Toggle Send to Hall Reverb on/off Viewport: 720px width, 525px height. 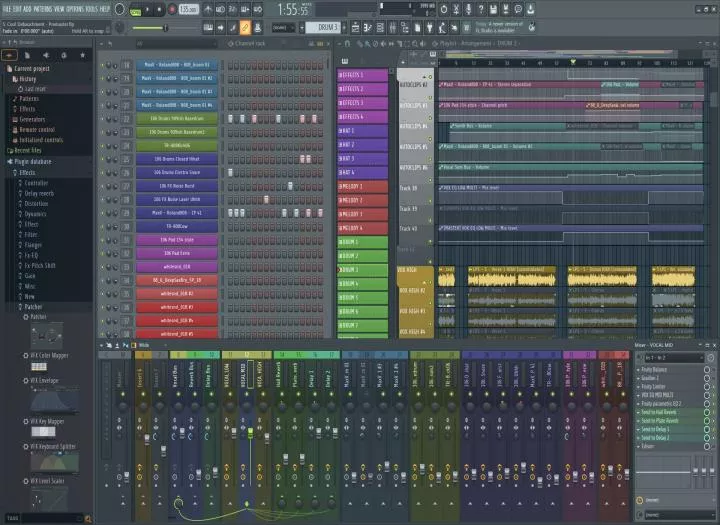click(707, 412)
